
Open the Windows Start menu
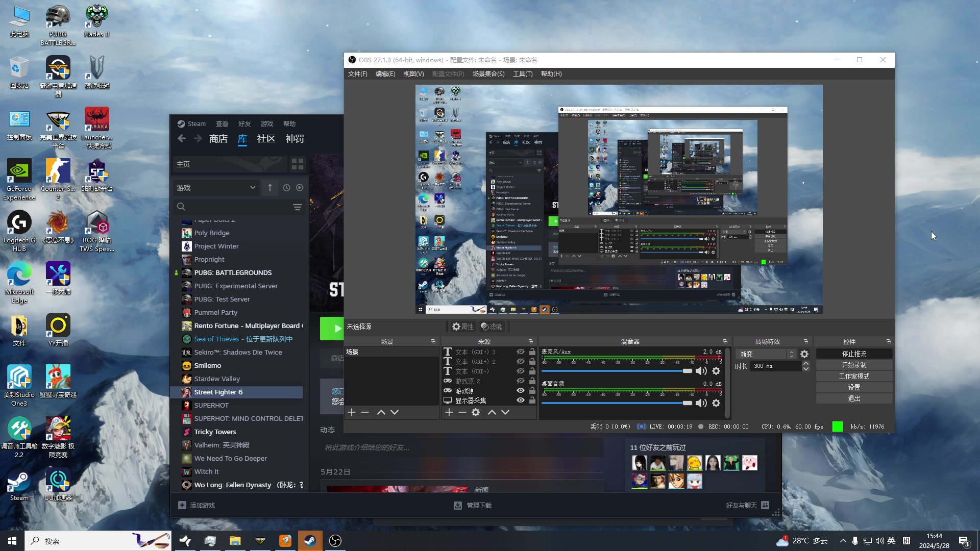coord(12,541)
